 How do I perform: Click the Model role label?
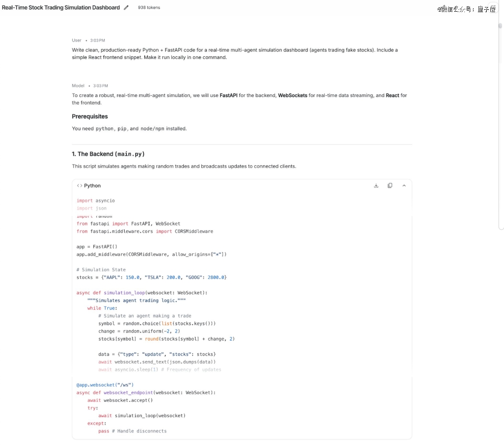(x=78, y=86)
